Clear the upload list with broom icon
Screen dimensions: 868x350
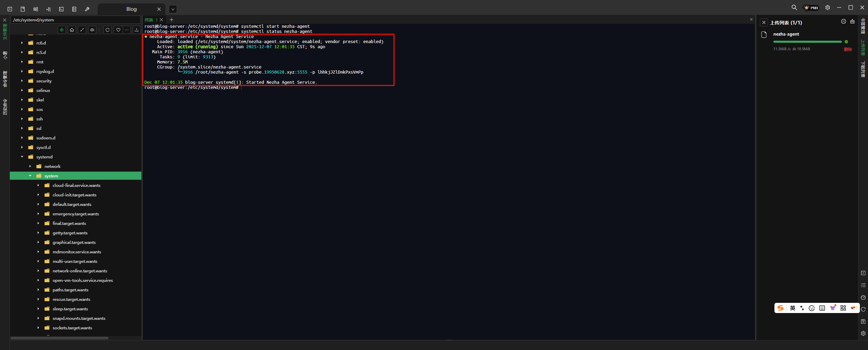[x=852, y=22]
